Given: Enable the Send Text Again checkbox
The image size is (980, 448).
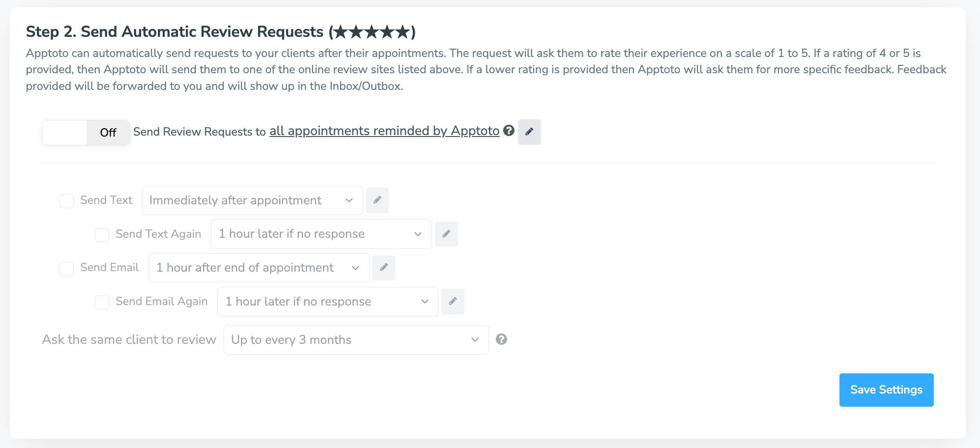Looking at the screenshot, I should 102,235.
